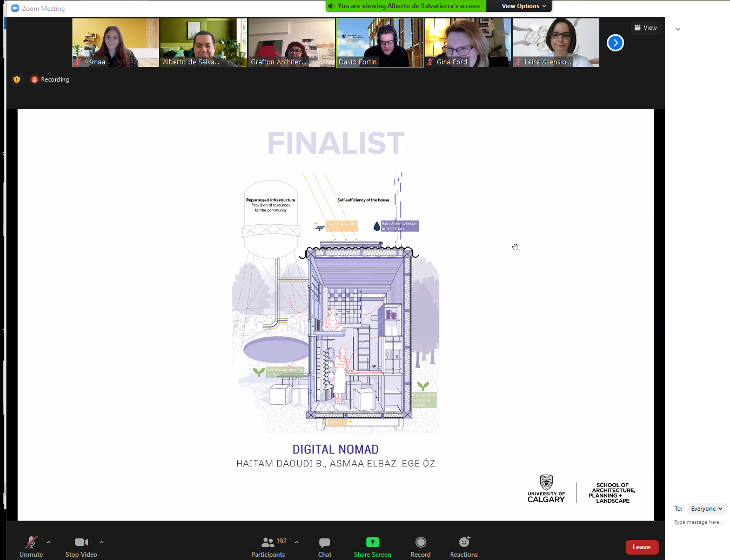Screen dimensions: 730x560
Task: Click the Unmute microphone icon
Action: (x=31, y=542)
